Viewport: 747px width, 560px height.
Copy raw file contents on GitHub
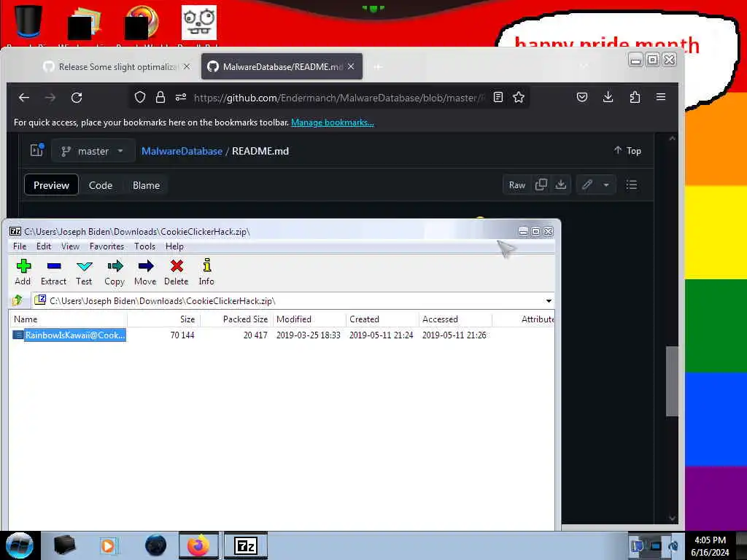(541, 184)
